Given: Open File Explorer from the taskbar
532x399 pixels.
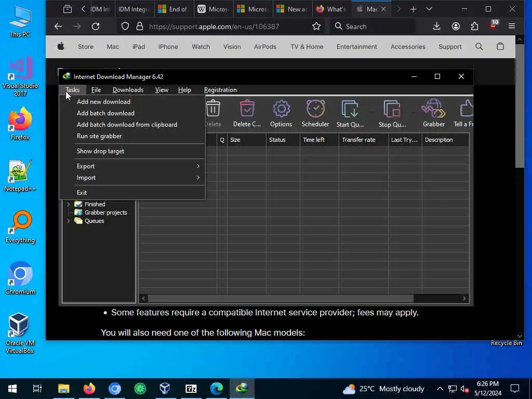Looking at the screenshot, I should click(64, 389).
